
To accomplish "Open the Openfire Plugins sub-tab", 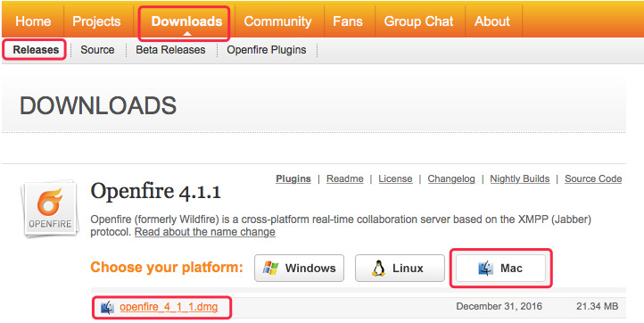I will [x=267, y=50].
